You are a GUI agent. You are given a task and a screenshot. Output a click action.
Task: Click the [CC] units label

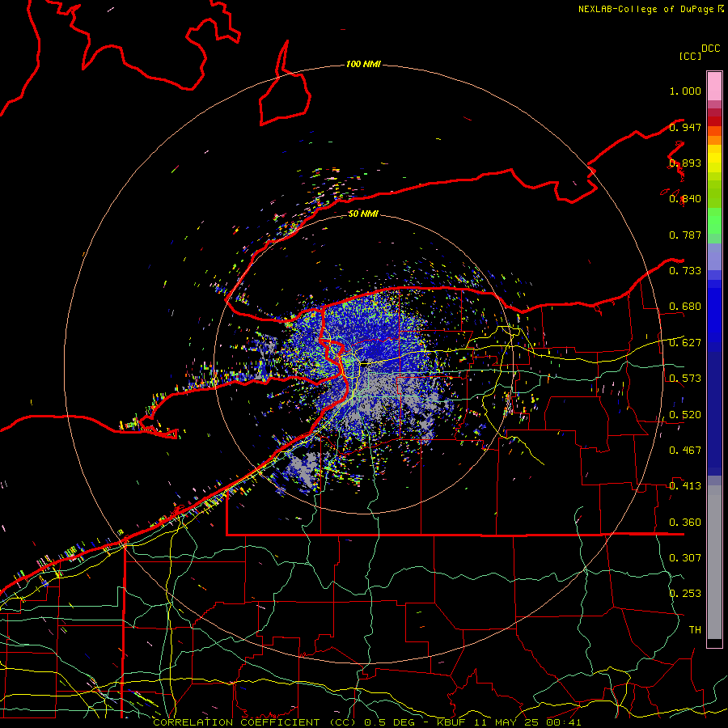(x=690, y=56)
